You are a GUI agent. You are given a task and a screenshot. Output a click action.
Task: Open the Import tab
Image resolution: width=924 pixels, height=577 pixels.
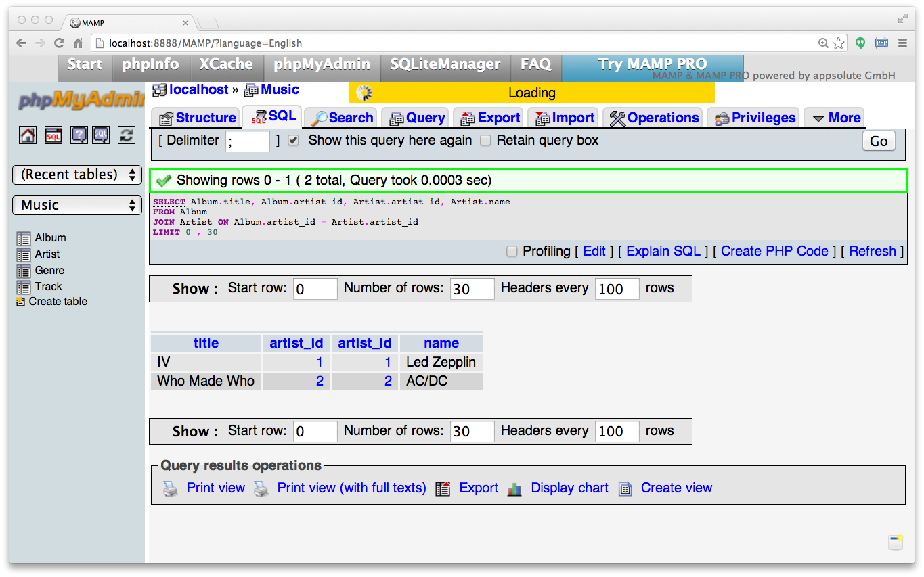pyautogui.click(x=563, y=118)
